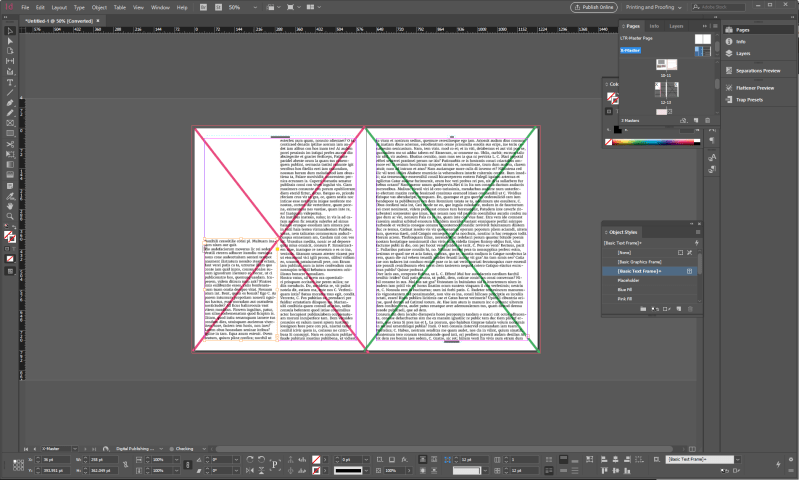Toggle formatting affects container

coord(7,248)
